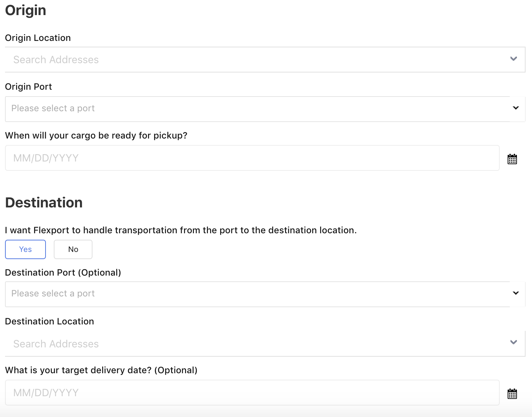The image size is (532, 417).
Task: Open the target delivery date calendar icon
Action: pos(512,393)
